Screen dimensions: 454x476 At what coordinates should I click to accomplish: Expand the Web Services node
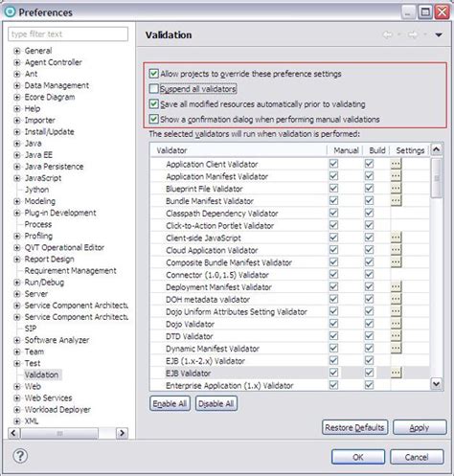pyautogui.click(x=17, y=397)
